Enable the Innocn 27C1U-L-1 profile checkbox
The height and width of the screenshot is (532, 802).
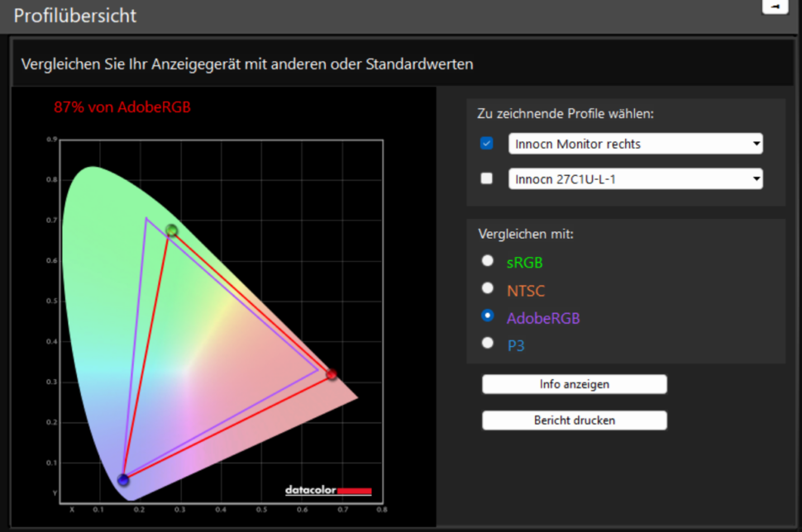486,178
